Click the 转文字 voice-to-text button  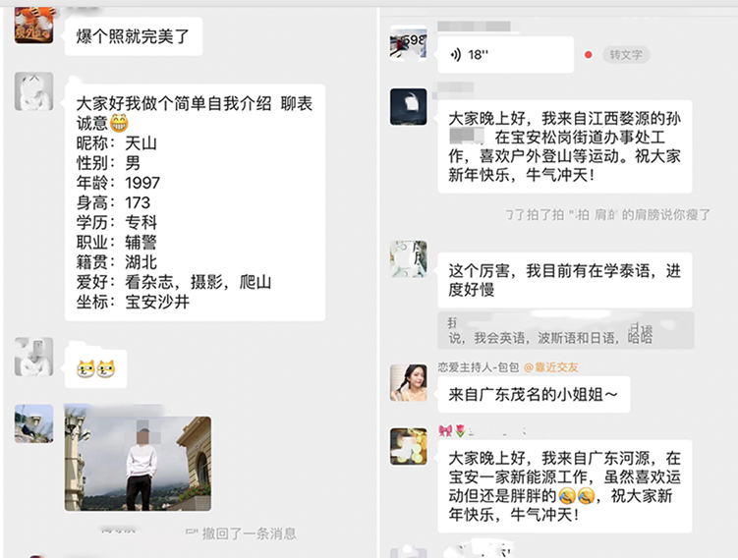pyautogui.click(x=626, y=55)
